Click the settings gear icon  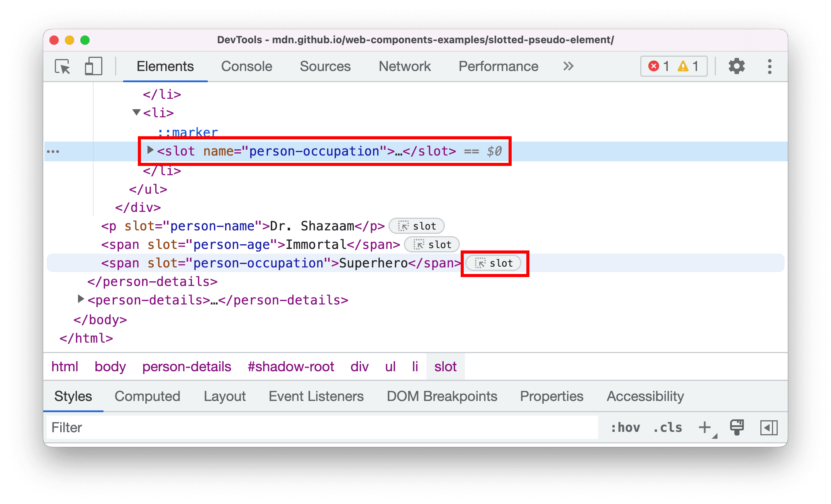(738, 66)
